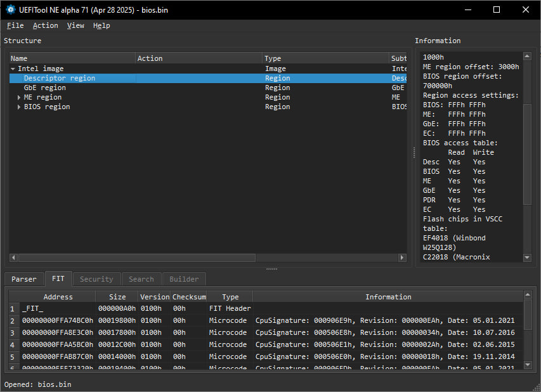Click the CpuSignature 000506E0h info cell
The height and width of the screenshot is (392, 541).
point(388,357)
